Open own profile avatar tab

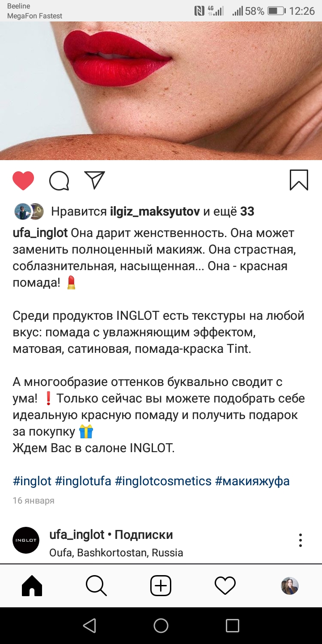290,585
